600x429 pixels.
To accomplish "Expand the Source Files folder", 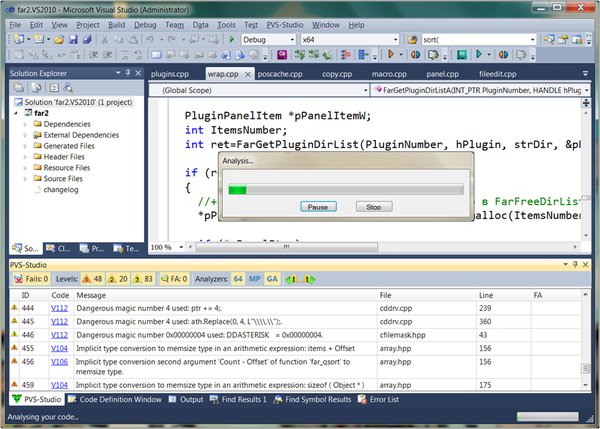I will 26,179.
